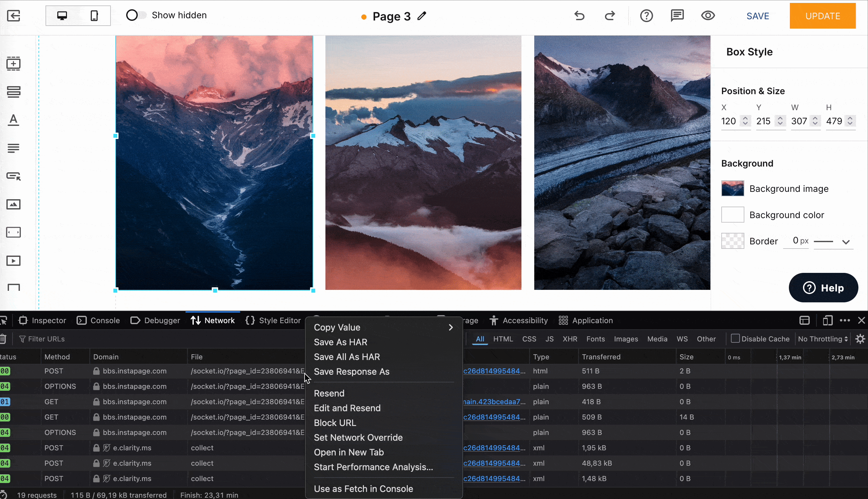The height and width of the screenshot is (499, 868).
Task: Add an image element from the sidebar
Action: (x=14, y=204)
